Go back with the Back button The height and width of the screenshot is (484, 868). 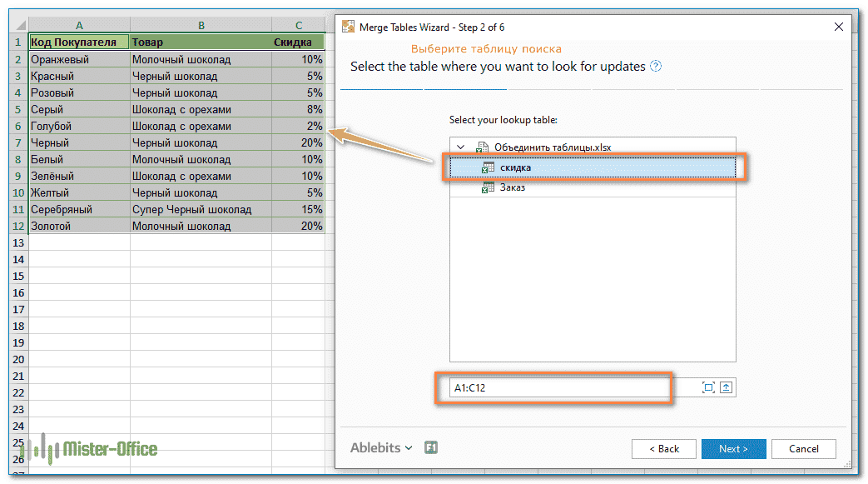coord(663,449)
